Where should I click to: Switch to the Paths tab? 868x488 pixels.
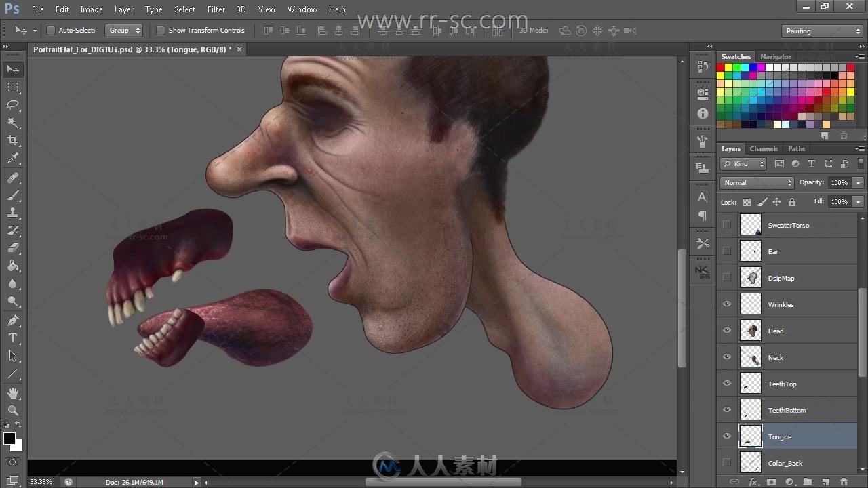(x=796, y=149)
